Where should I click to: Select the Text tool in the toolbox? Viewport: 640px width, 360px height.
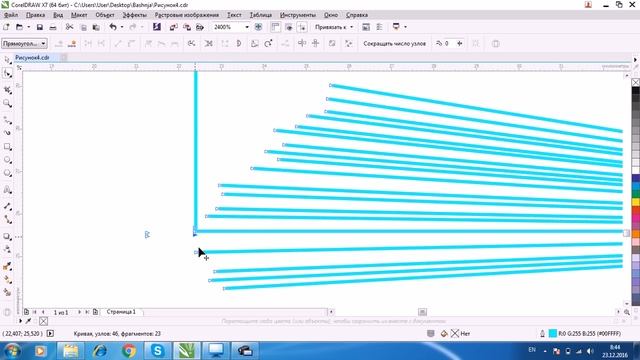pyautogui.click(x=7, y=190)
